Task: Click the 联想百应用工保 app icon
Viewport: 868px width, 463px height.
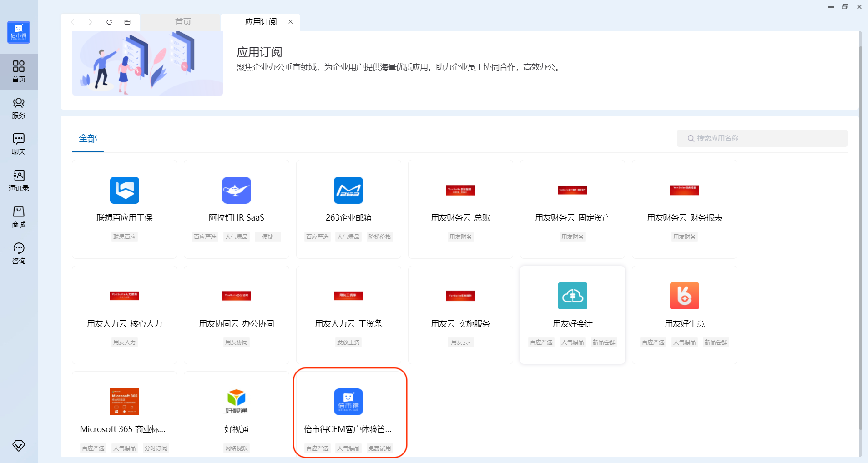Action: (124, 190)
